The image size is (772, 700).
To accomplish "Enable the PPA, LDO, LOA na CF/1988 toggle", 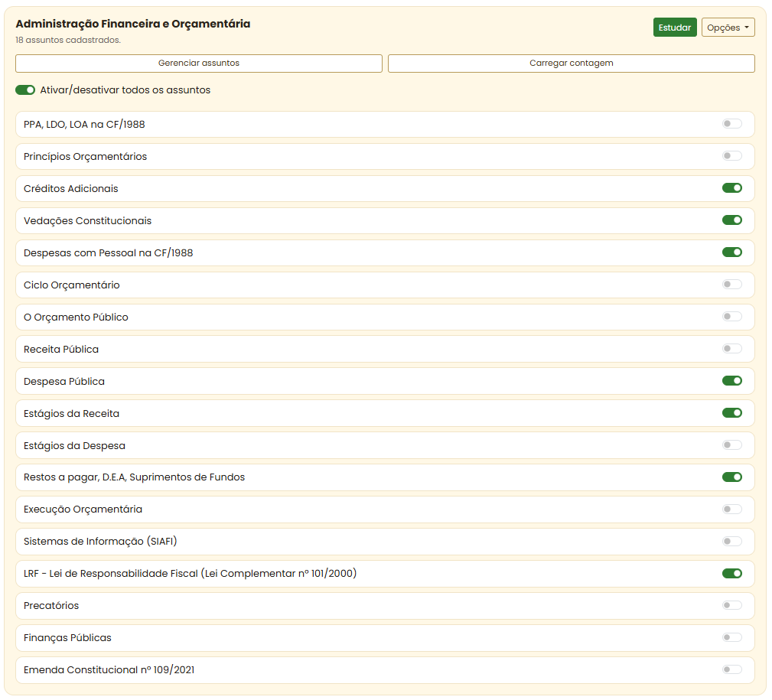I will [x=731, y=124].
